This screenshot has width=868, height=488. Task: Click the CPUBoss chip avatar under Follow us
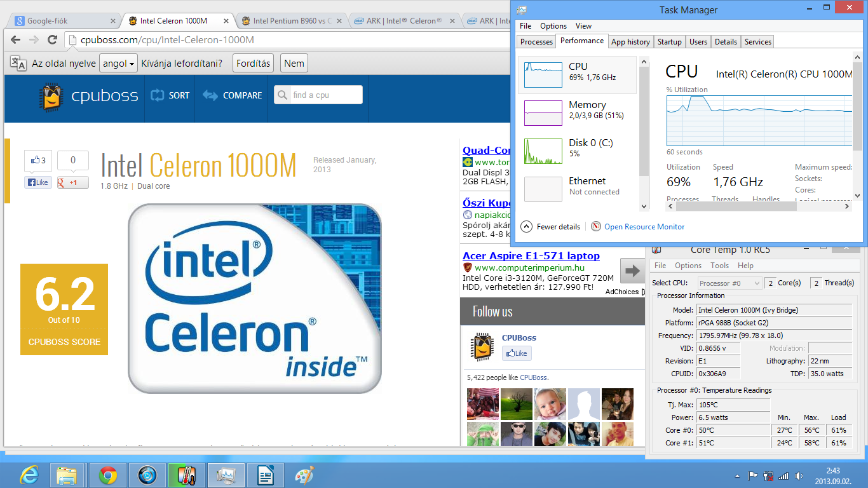tap(482, 347)
